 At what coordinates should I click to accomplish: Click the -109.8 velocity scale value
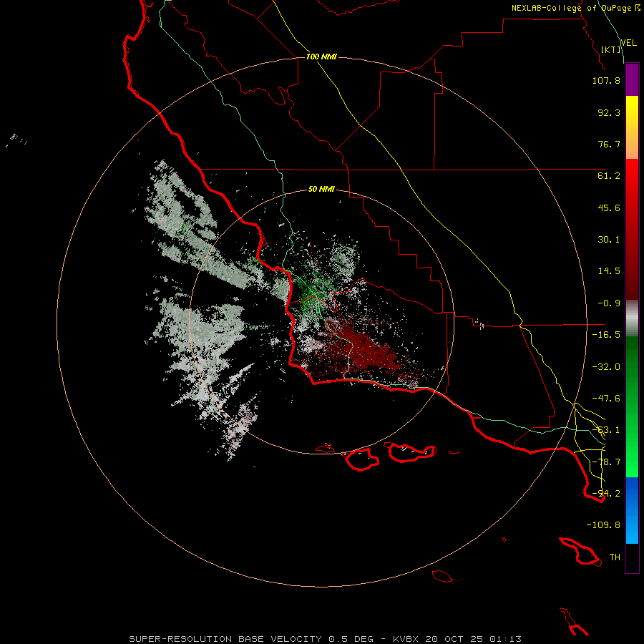coord(603,525)
